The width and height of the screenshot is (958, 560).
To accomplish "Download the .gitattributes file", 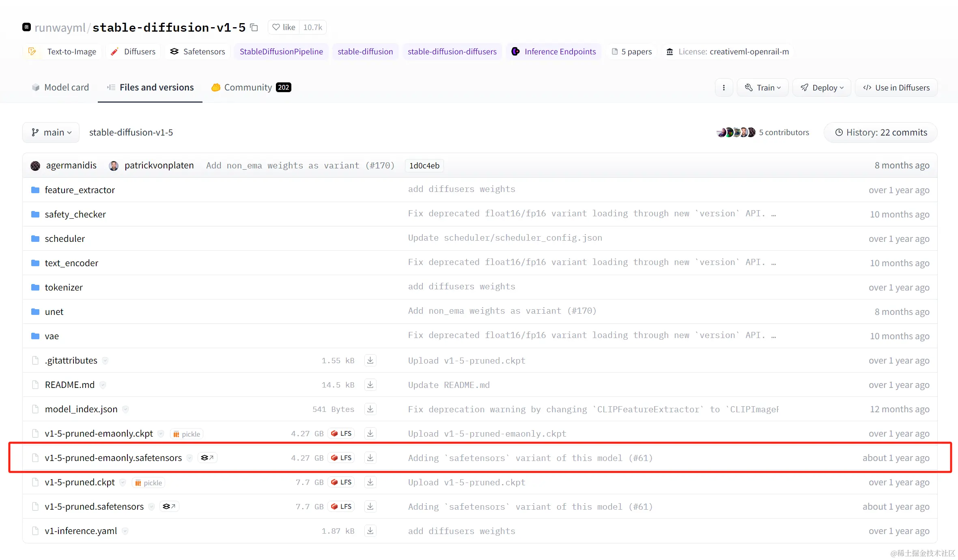I will [370, 360].
